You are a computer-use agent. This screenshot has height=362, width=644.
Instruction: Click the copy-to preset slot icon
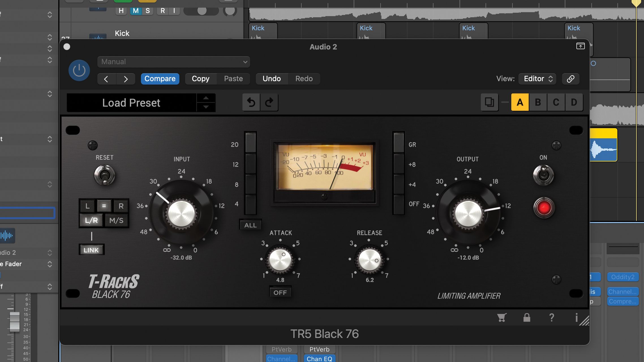pos(490,102)
